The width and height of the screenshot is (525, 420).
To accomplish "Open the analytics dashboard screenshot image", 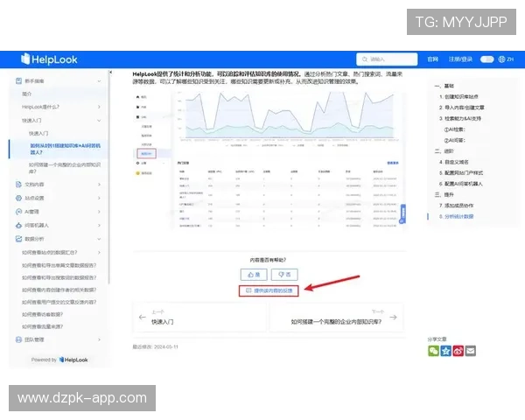I will tap(269, 160).
